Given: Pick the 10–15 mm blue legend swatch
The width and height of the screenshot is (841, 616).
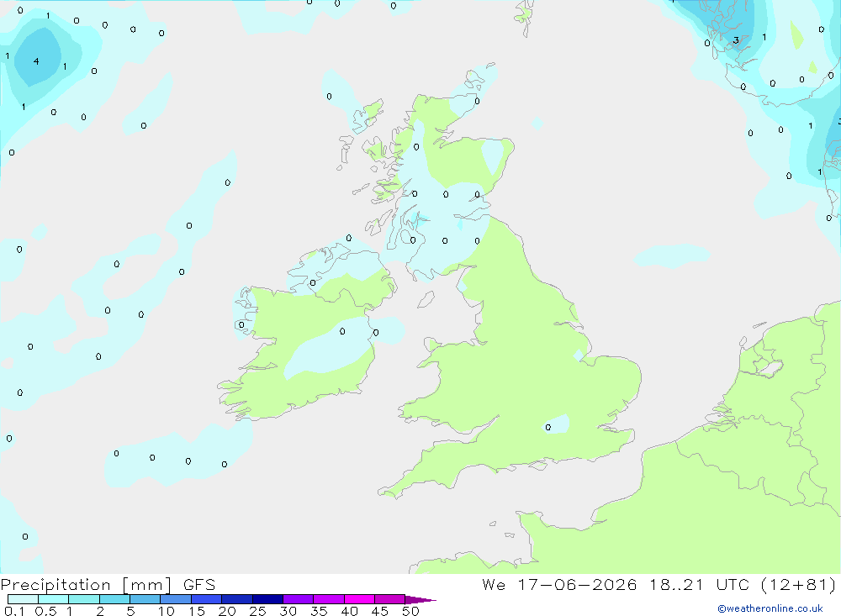Looking at the screenshot, I should point(176,599).
